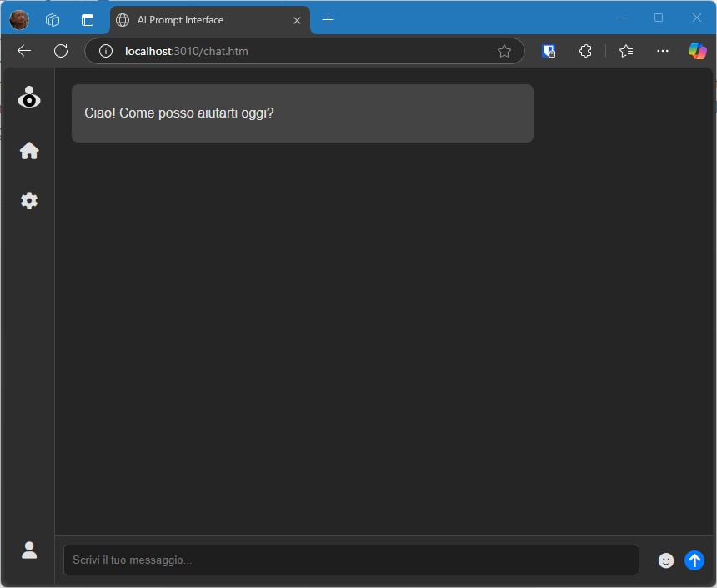The image size is (717, 588).
Task: Focus the 'Scrivi il tuo messaggio...' input field
Action: tap(351, 560)
